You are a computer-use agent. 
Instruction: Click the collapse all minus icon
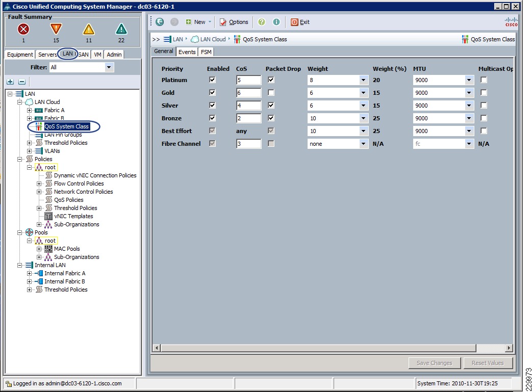(22, 82)
